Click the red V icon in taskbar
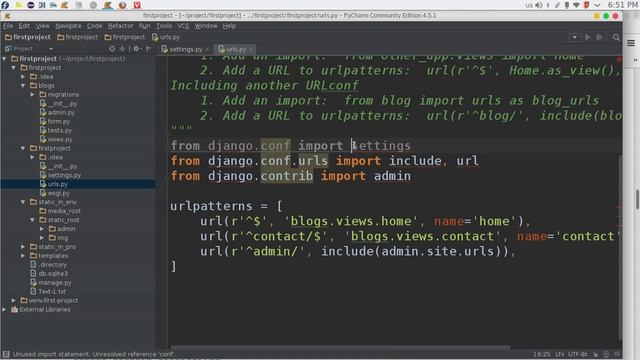 pyautogui.click(x=137, y=5)
